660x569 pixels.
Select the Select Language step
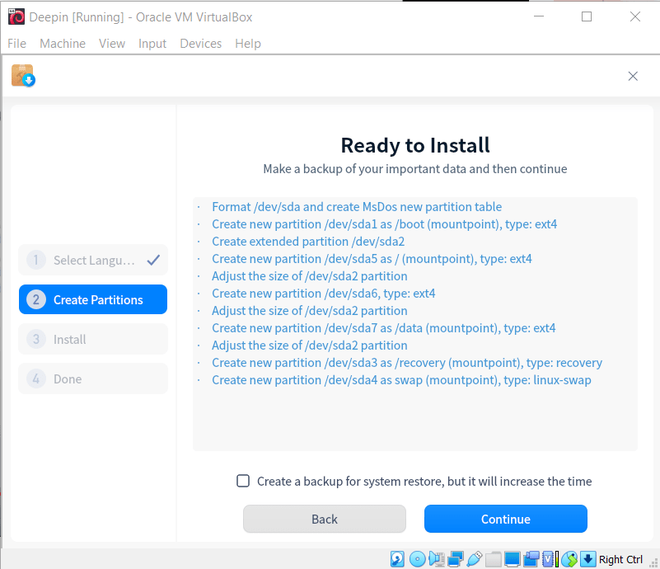pos(93,260)
